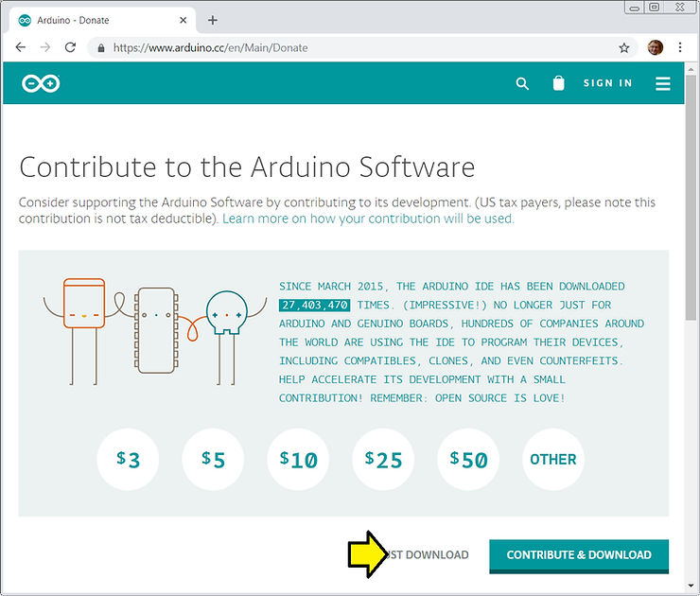
Task: Click the Arduino logo in the header
Action: click(x=41, y=83)
